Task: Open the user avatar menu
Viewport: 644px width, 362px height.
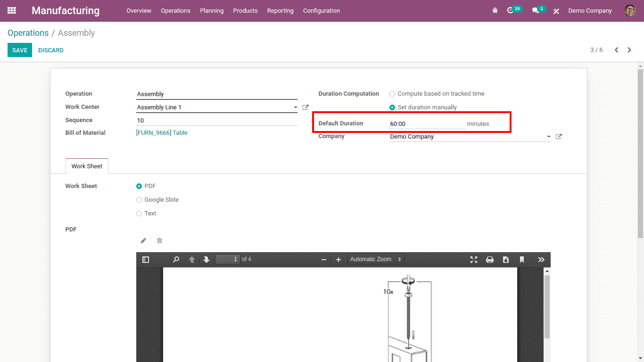Action: pos(630,10)
